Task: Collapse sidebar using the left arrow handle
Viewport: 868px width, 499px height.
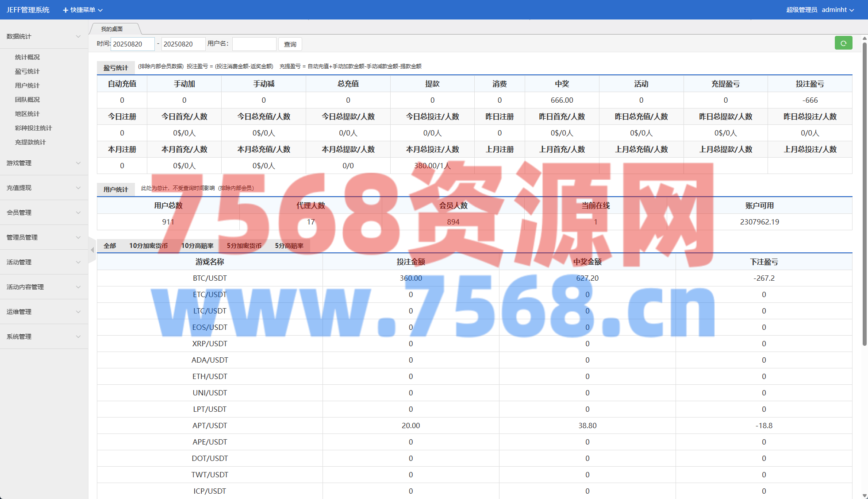Action: 92,250
